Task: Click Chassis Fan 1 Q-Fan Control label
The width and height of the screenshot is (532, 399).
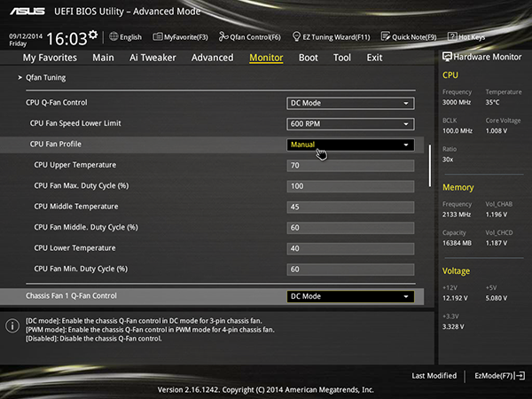Action: point(71,296)
